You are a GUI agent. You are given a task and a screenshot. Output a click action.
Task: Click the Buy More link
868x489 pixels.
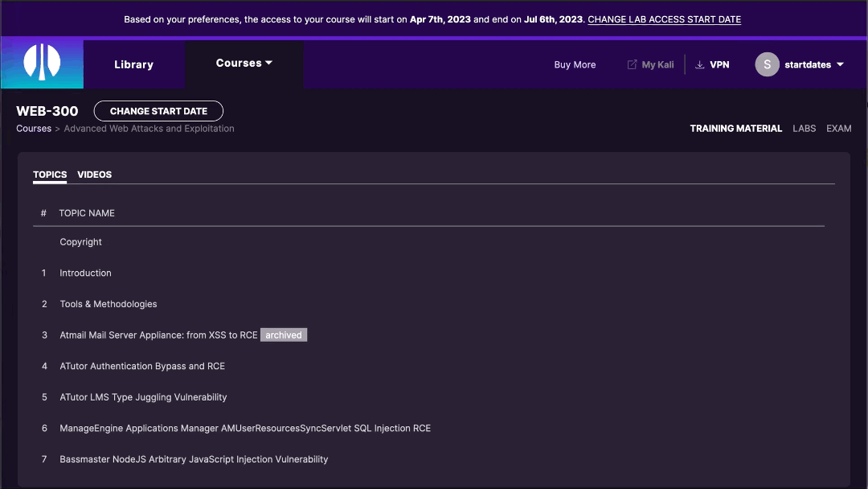pyautogui.click(x=575, y=64)
